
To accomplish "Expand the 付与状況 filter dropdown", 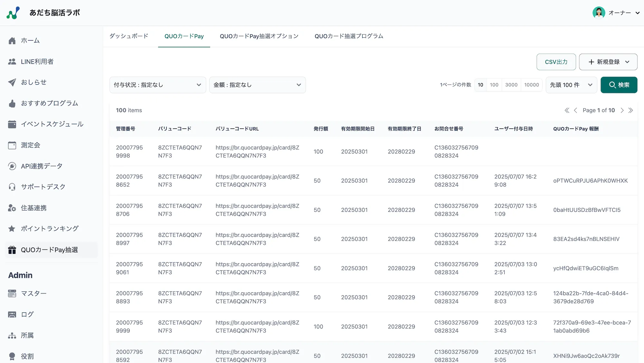I will [157, 85].
